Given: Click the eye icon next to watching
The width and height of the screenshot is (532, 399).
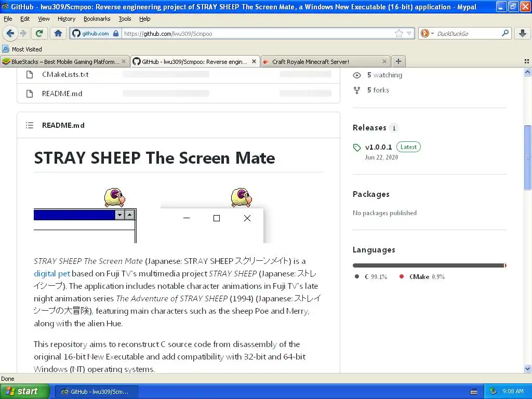Looking at the screenshot, I should (x=357, y=75).
